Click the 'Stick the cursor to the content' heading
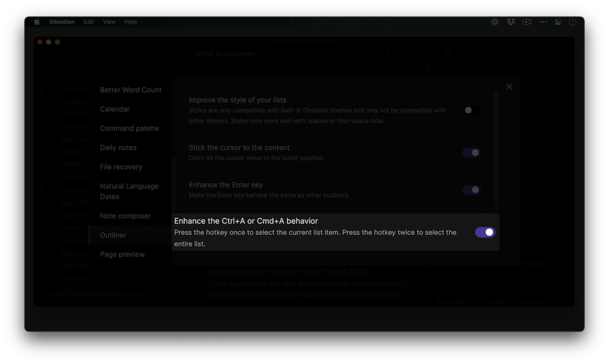 239,147
